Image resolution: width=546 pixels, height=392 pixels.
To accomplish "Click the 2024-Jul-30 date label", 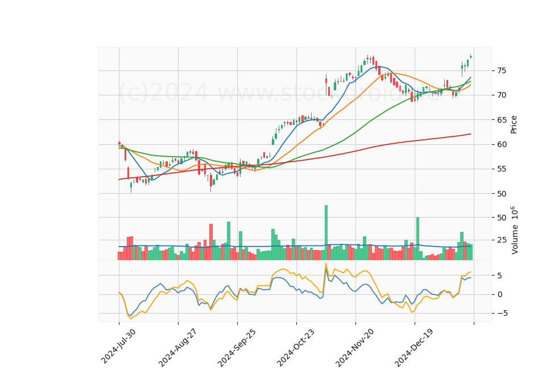I will (118, 347).
